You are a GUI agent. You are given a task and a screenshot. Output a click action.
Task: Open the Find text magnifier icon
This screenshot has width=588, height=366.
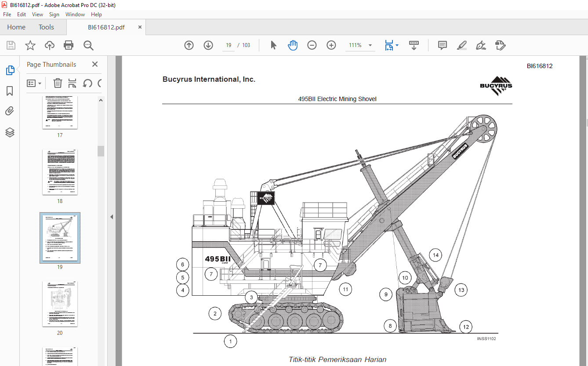(88, 45)
